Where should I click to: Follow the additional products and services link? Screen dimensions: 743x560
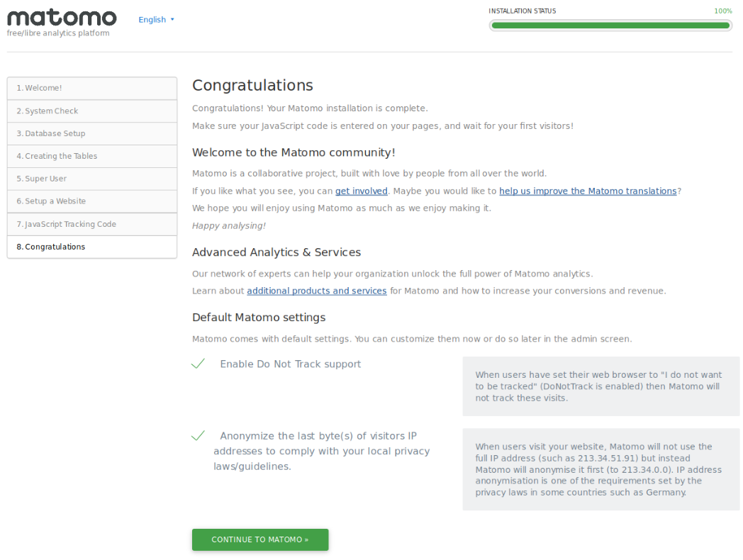coord(317,291)
